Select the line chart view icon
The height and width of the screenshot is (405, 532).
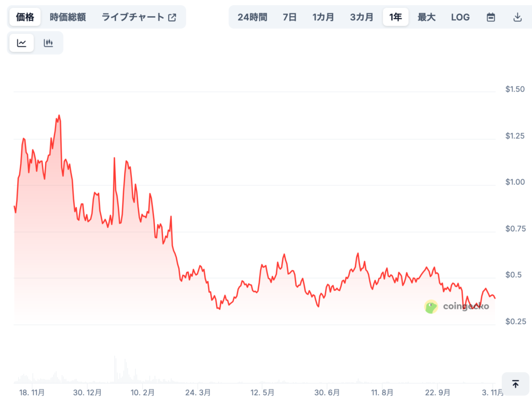(21, 43)
